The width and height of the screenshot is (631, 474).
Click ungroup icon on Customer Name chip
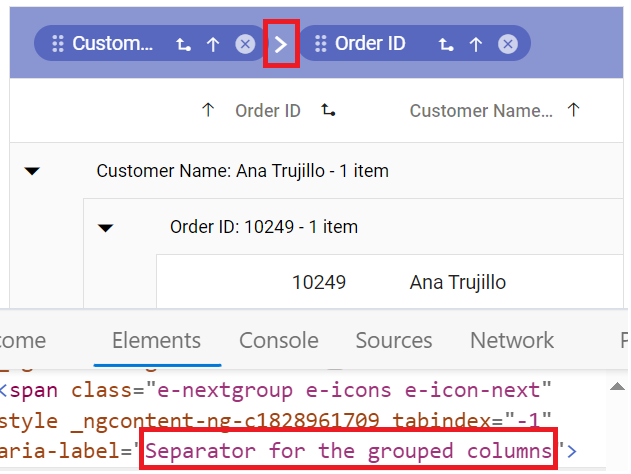[184, 44]
